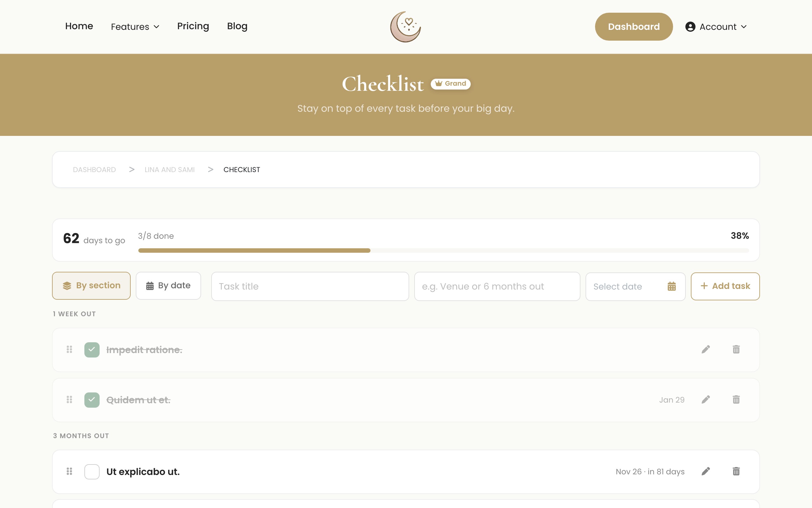The width and height of the screenshot is (812, 508).
Task: Check the Ut explicabo ut checkbox
Action: pos(92,472)
